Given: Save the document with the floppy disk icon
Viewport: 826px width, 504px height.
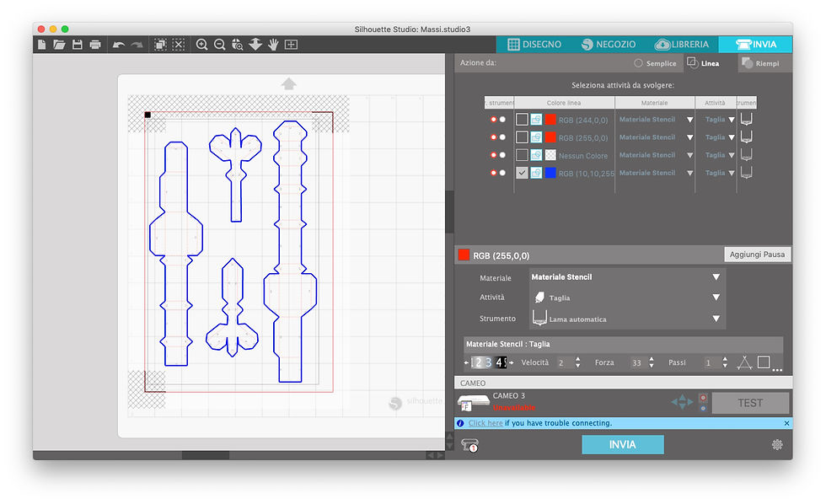Looking at the screenshot, I should click(77, 45).
